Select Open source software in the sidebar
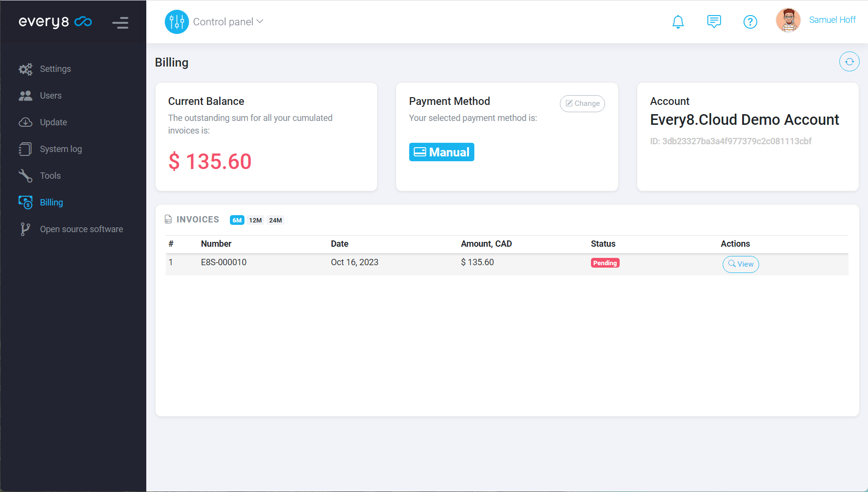 81,229
